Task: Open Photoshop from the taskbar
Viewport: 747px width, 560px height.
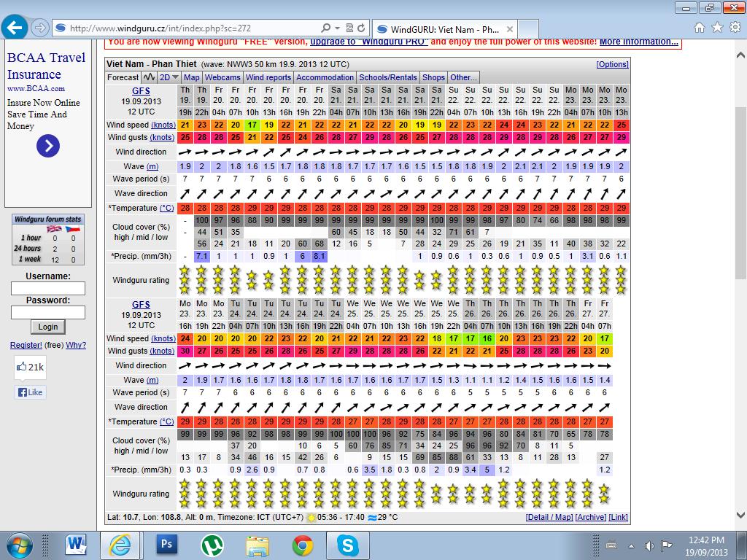Action: tap(167, 544)
